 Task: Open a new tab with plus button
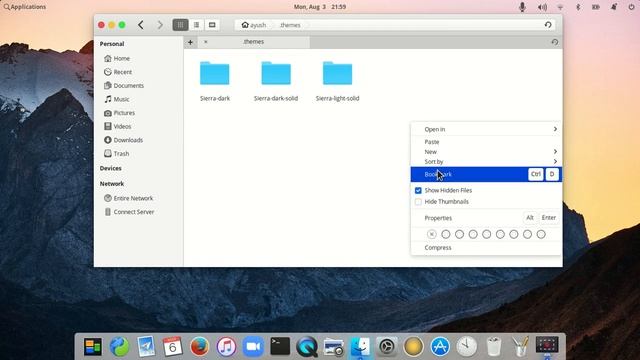(190, 42)
